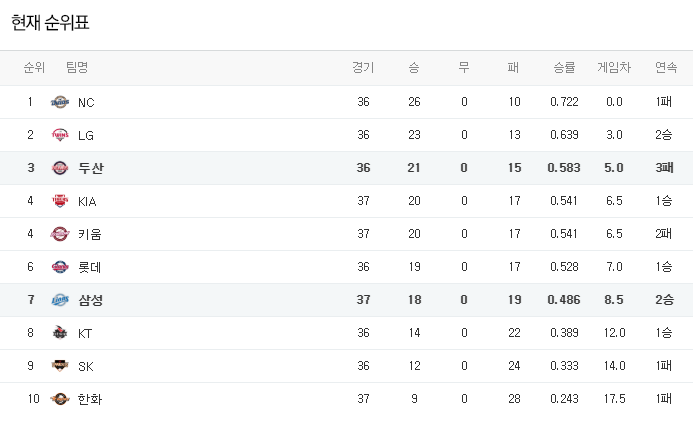Open the NC team name link
Viewport: 693px width, 433px height.
86,102
